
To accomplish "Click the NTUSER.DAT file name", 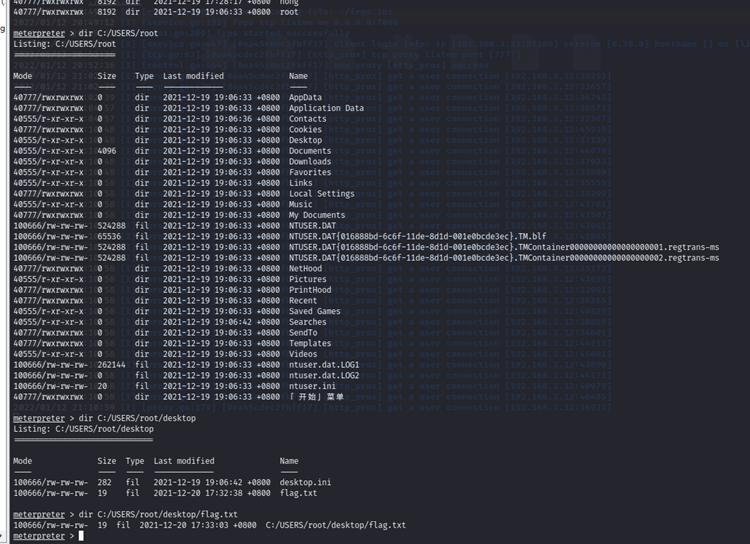I will click(312, 226).
